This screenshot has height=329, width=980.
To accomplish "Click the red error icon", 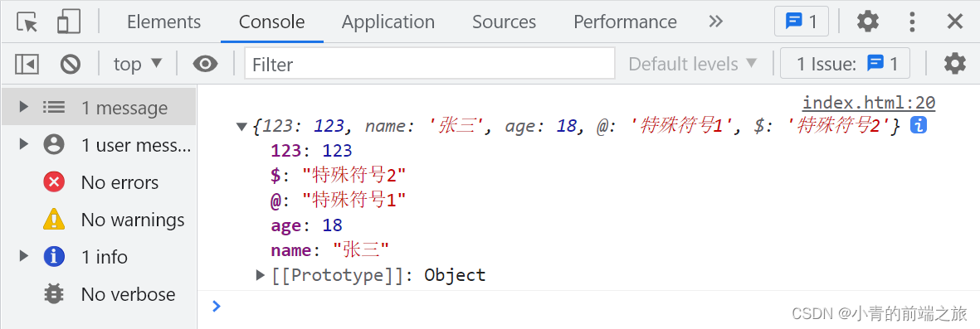I will coord(54,182).
